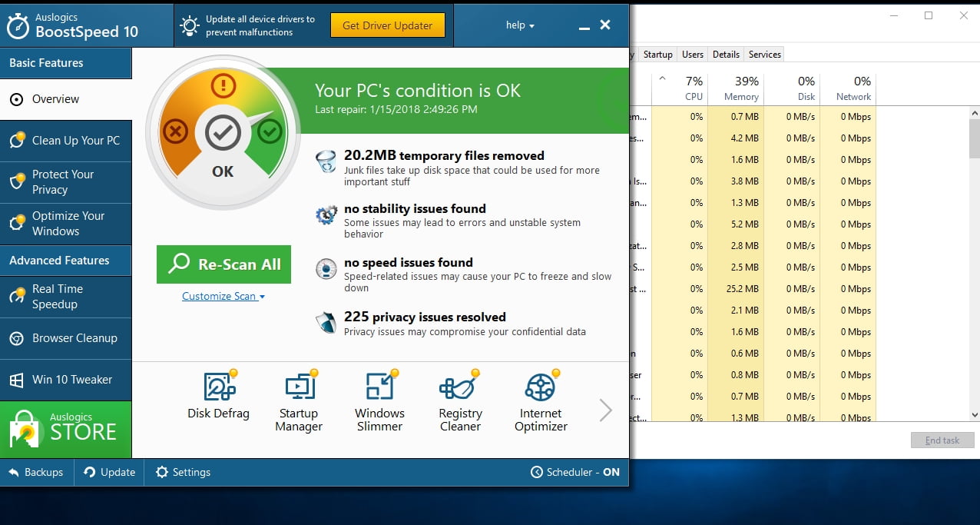Turn off the Scheduler
Image resolution: width=980 pixels, height=525 pixels.
coord(574,472)
